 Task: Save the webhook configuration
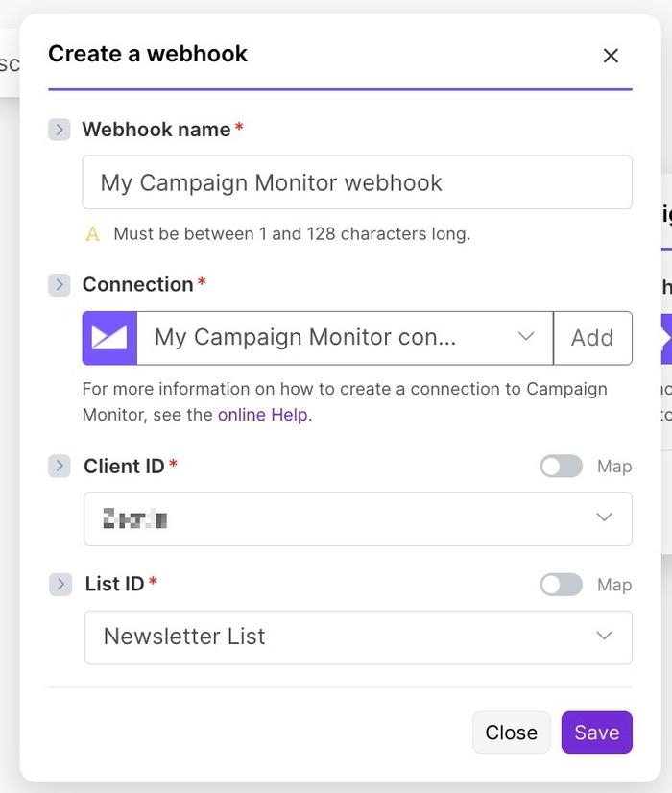tap(596, 732)
